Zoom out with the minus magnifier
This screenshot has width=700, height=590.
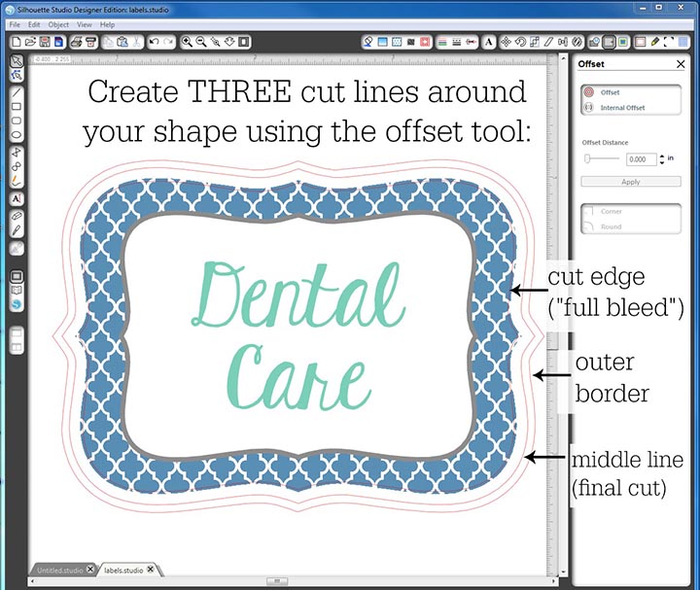[x=201, y=42]
